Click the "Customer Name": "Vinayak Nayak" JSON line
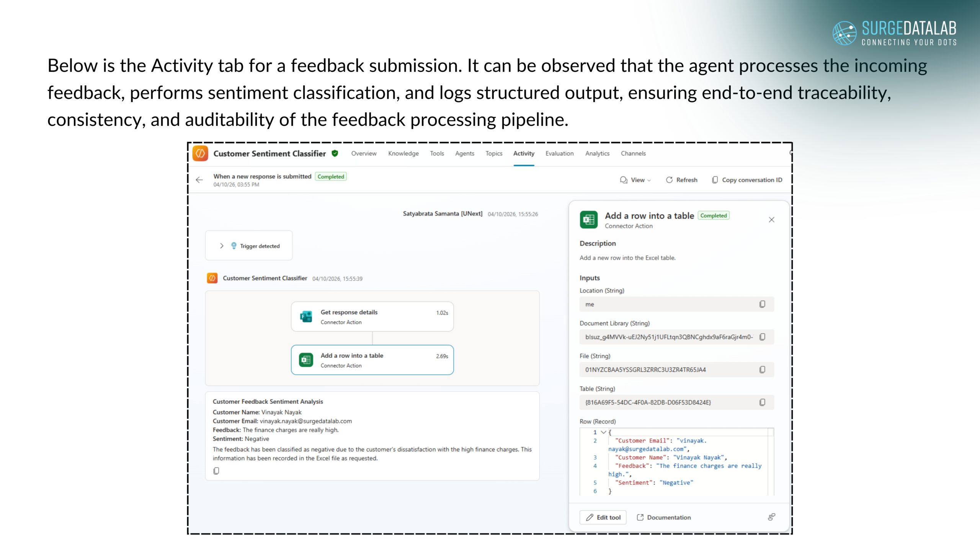 (671, 458)
